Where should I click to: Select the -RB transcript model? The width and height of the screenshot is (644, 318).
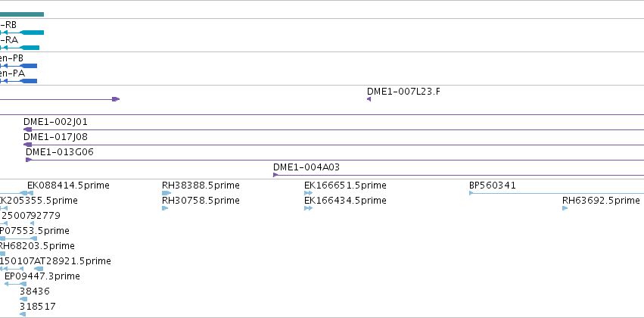(22, 33)
